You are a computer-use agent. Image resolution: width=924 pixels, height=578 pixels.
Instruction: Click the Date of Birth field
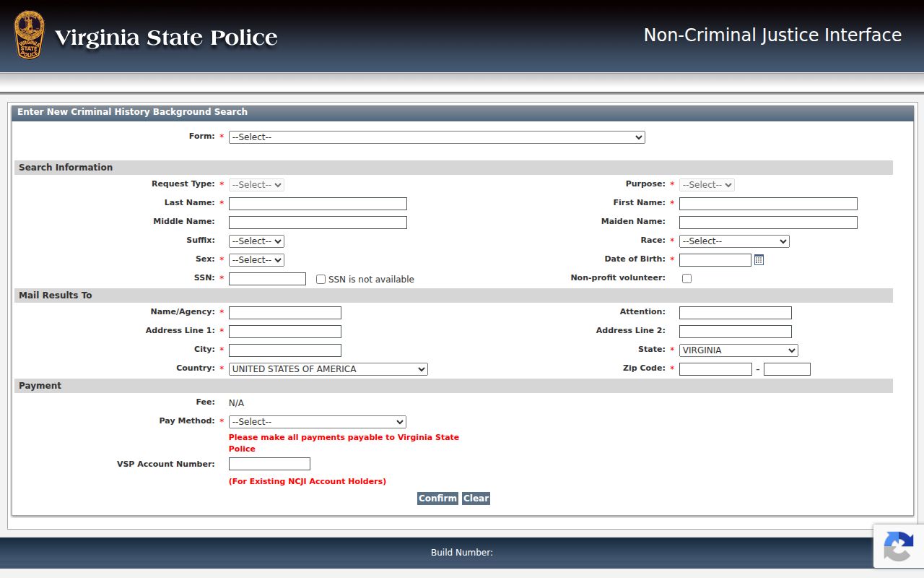pyautogui.click(x=715, y=260)
